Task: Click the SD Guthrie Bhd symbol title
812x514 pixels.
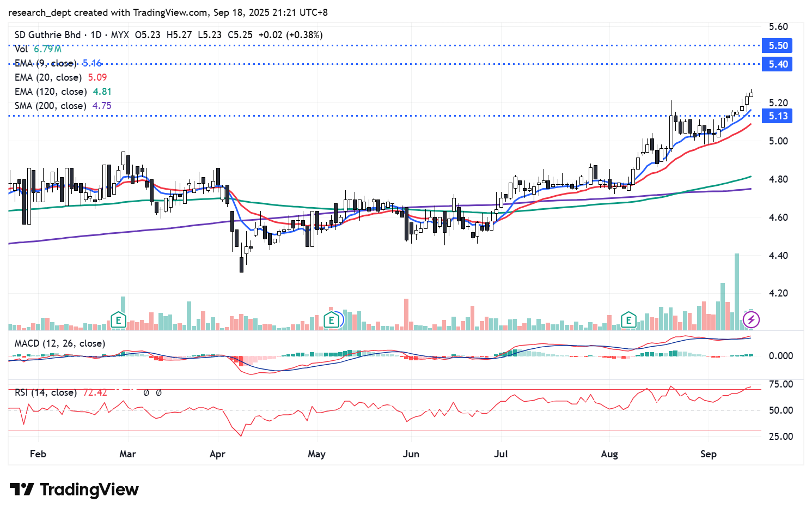Action: pos(47,35)
